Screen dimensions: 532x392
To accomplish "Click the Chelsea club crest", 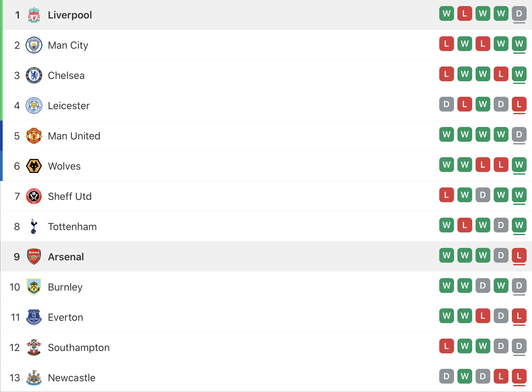I will [x=34, y=75].
